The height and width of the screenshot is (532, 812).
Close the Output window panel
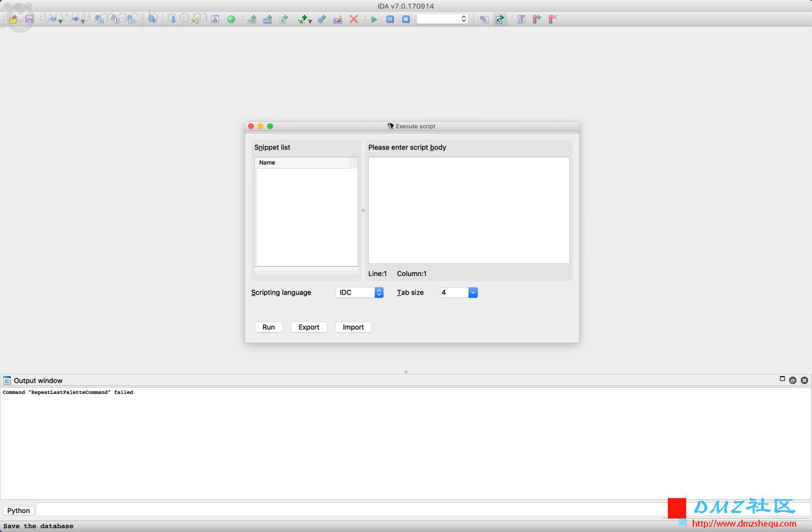tap(805, 380)
